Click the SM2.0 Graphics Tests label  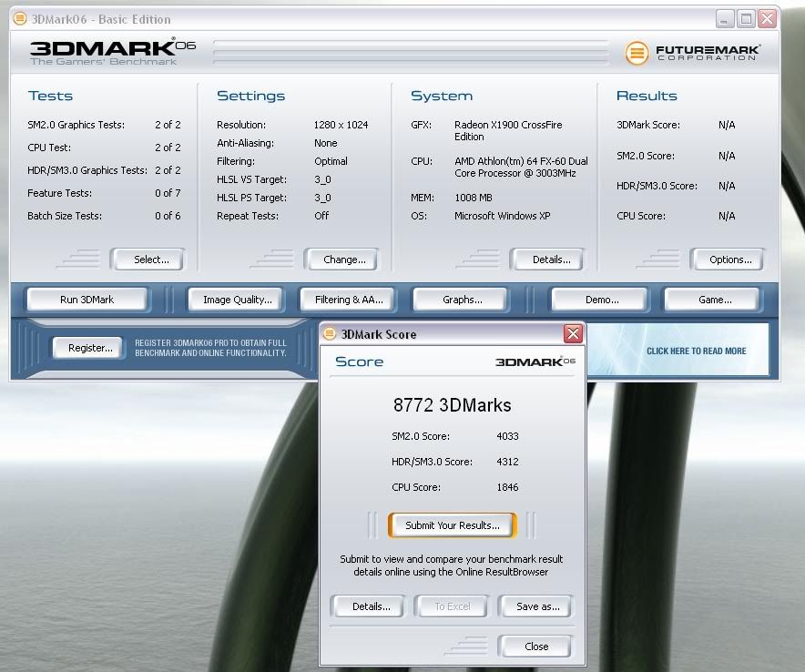point(76,125)
